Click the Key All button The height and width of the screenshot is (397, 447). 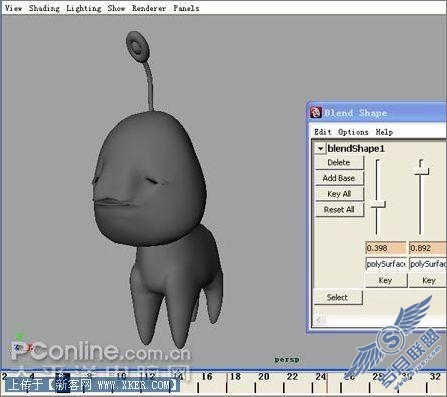339,194
